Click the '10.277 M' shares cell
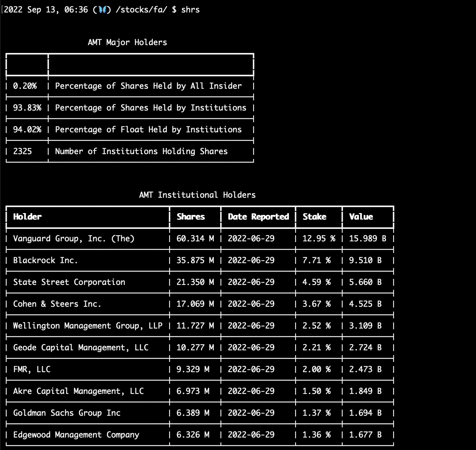Screen dimensions: 476x450 195,348
